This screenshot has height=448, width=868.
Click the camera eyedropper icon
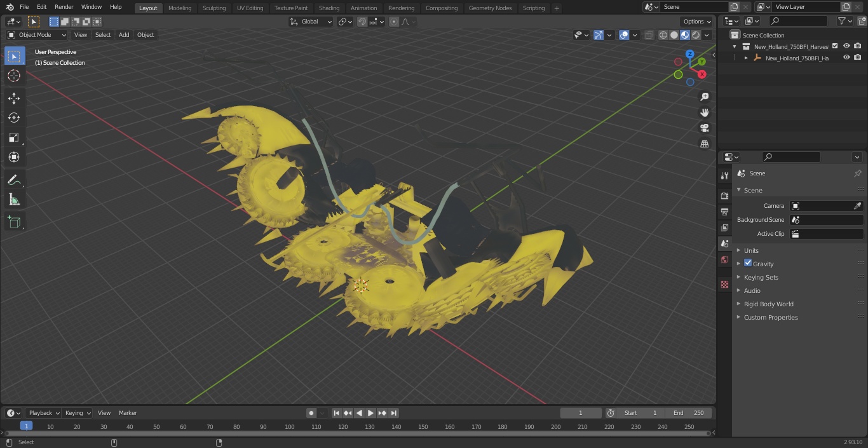pyautogui.click(x=857, y=206)
